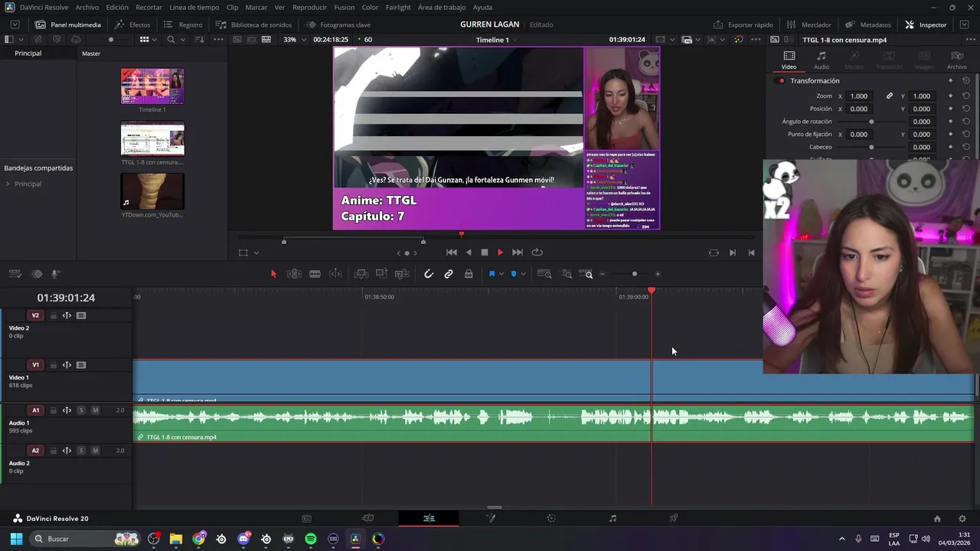Toggle Position Lock padlock icon

coord(469,274)
